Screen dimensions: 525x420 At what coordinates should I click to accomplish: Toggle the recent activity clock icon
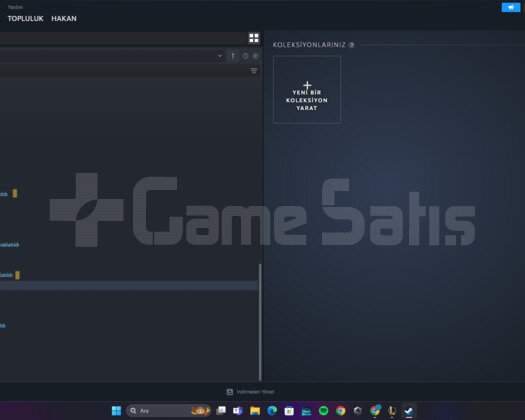[245, 56]
